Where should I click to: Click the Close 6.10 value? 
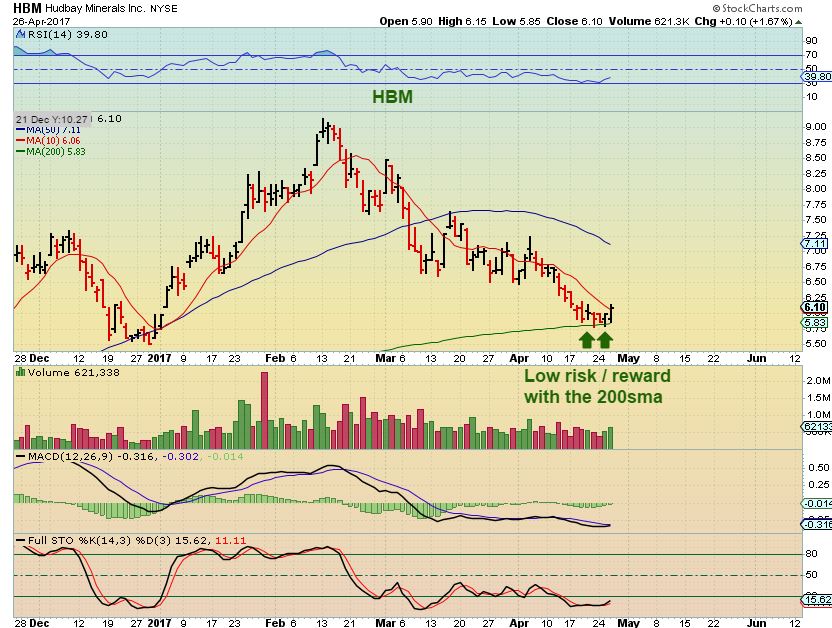click(575, 22)
